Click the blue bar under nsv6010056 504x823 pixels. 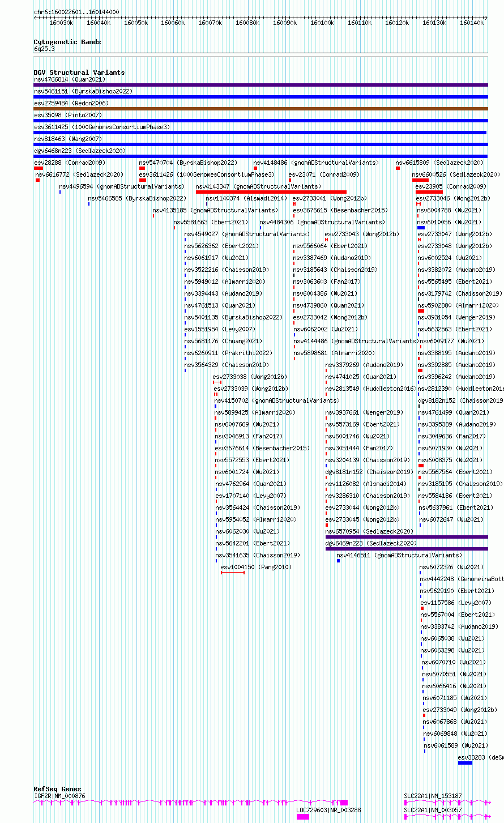[421, 228]
